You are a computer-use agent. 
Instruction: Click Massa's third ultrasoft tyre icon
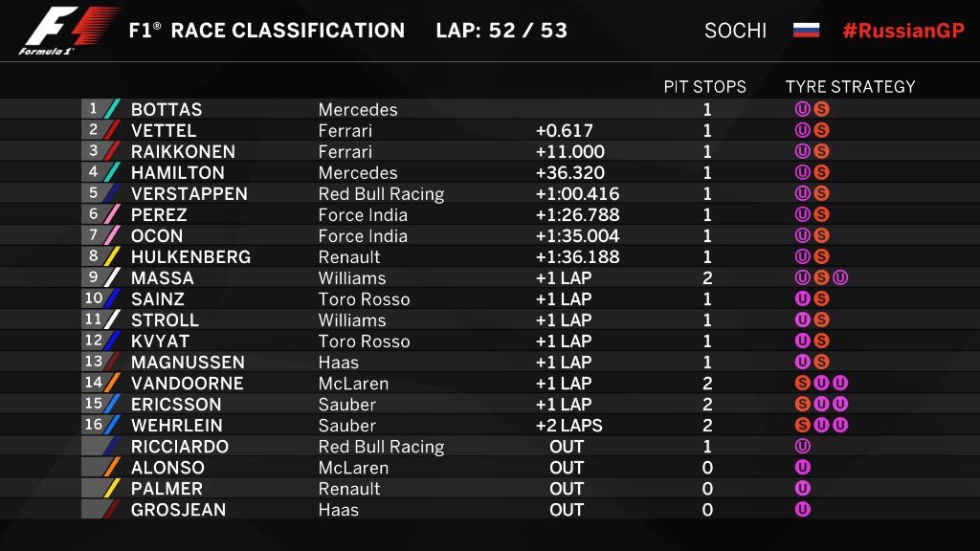click(840, 278)
